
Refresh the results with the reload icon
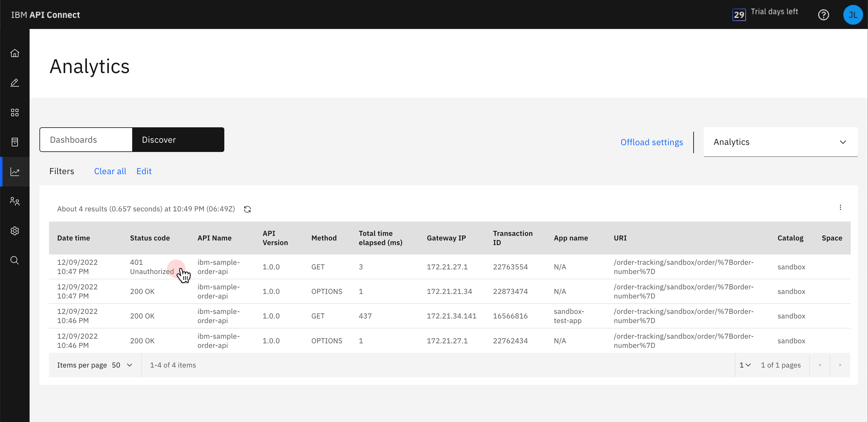[247, 209]
